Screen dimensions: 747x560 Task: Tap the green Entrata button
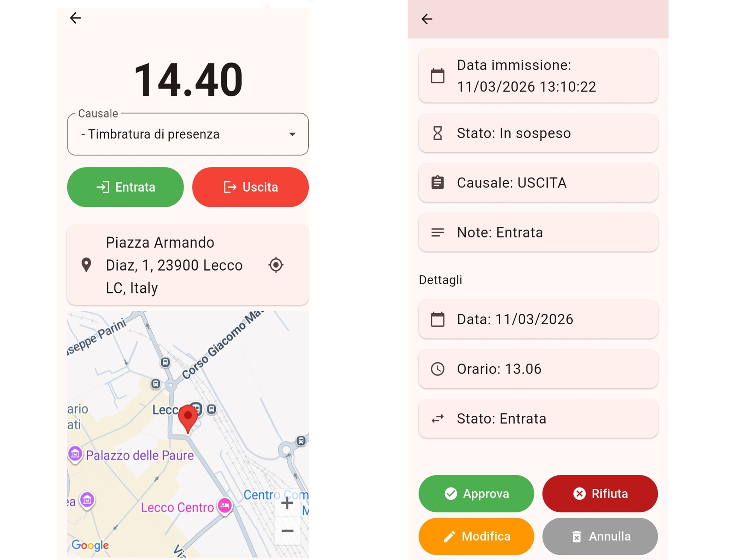click(125, 187)
